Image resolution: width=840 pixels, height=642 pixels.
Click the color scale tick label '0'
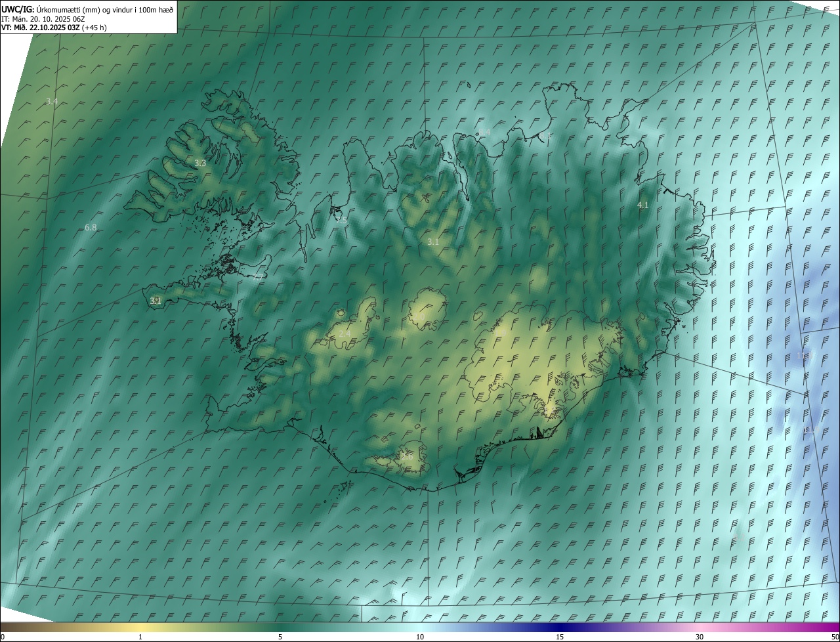(3, 637)
